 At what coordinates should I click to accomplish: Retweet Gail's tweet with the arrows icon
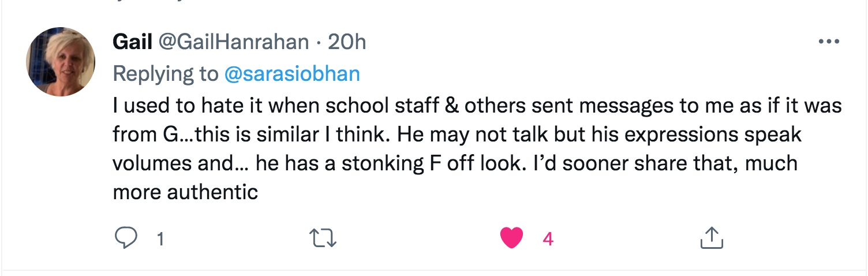point(323,238)
